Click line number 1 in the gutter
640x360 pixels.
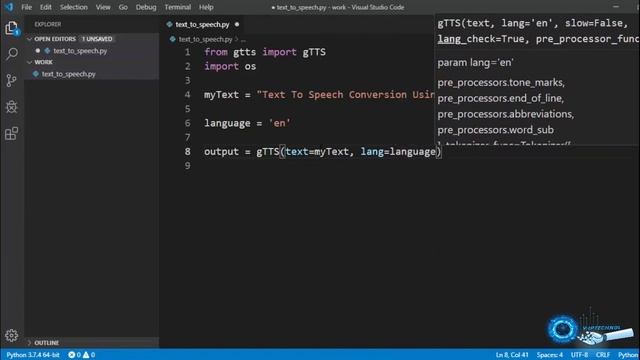pos(187,52)
